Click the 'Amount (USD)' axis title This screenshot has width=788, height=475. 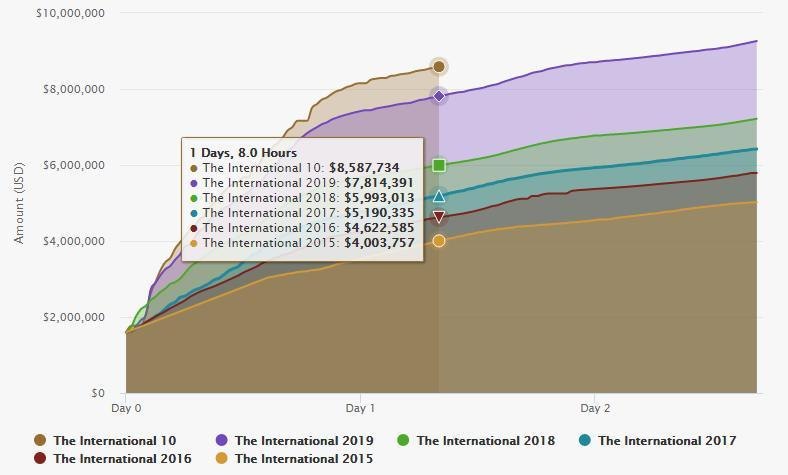tap(19, 203)
